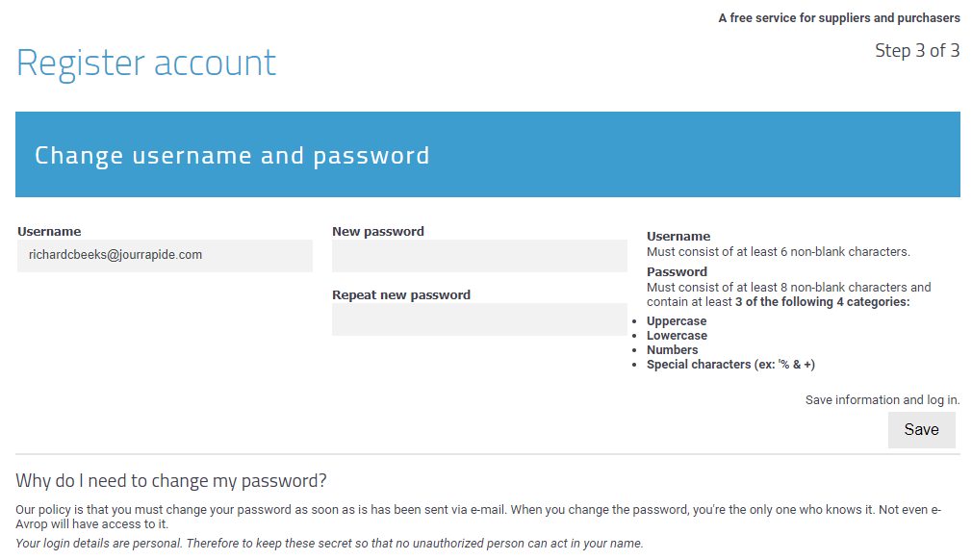This screenshot has height=560, width=972.
Task: Click the Step 3 of 3 indicator
Action: (x=916, y=51)
